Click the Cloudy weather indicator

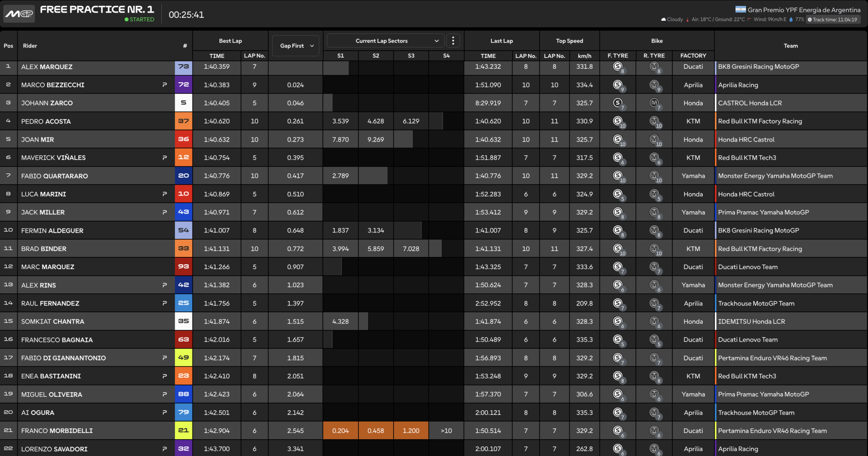pyautogui.click(x=672, y=19)
